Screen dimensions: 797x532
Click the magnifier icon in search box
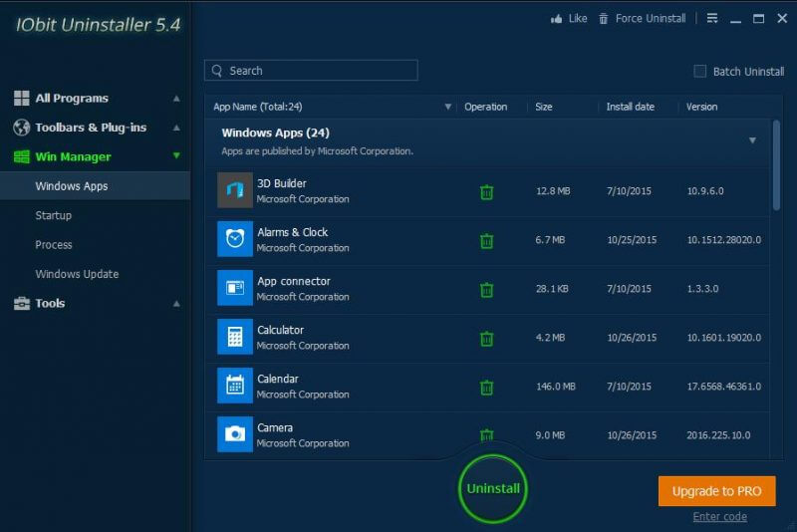tap(217, 71)
